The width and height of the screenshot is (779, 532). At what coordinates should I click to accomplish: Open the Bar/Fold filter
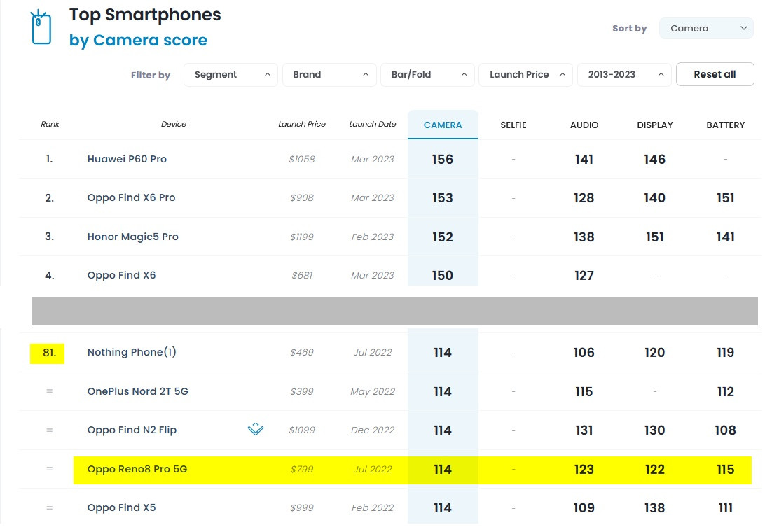tap(427, 75)
